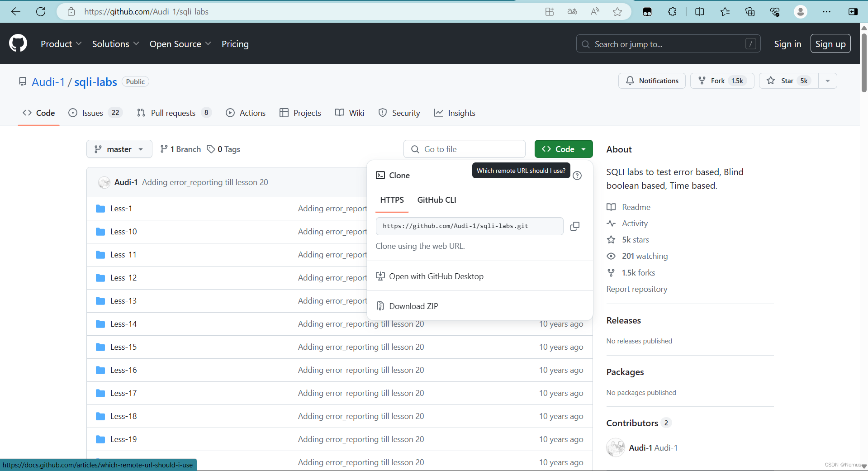
Task: Focus the Search or jump to field
Action: coord(668,44)
